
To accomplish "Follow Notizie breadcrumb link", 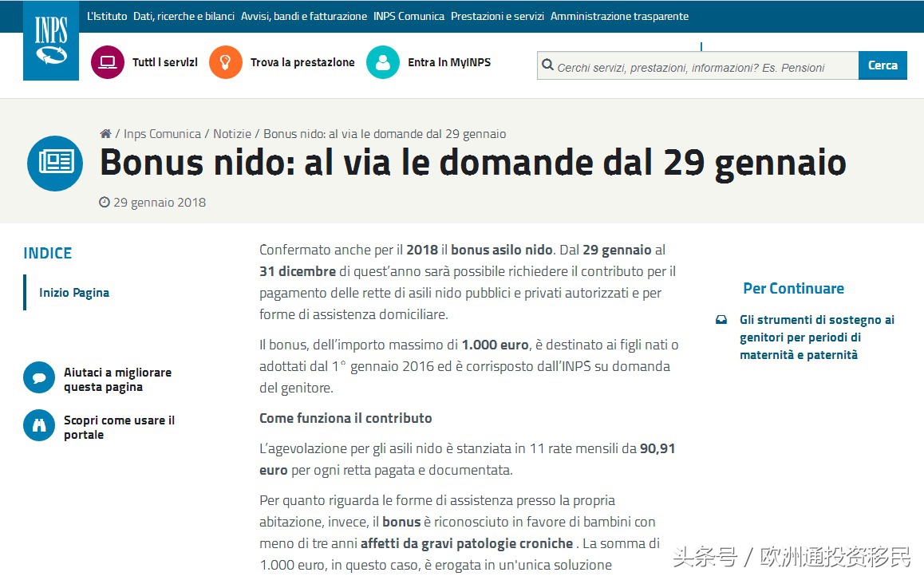I will click(232, 134).
